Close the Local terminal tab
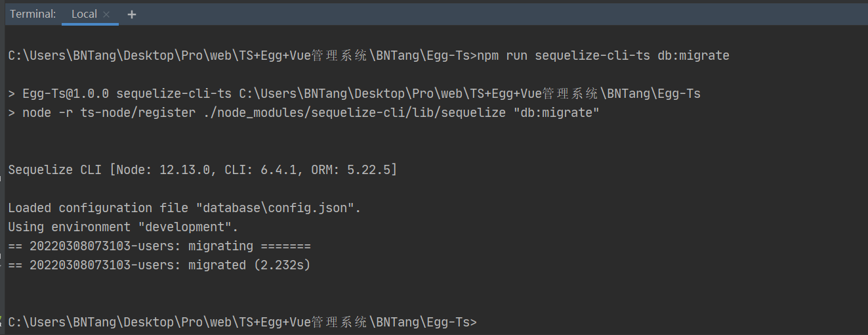This screenshot has width=868, height=335. (106, 14)
